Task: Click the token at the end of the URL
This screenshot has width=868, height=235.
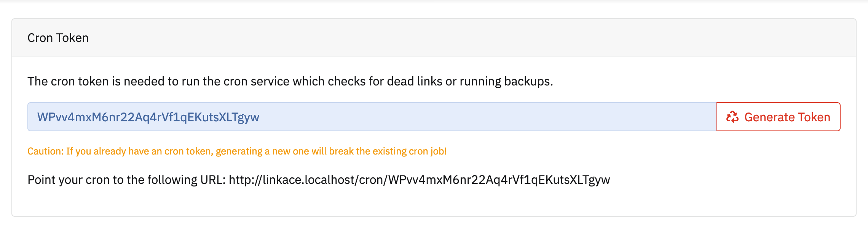Action: click(499, 180)
